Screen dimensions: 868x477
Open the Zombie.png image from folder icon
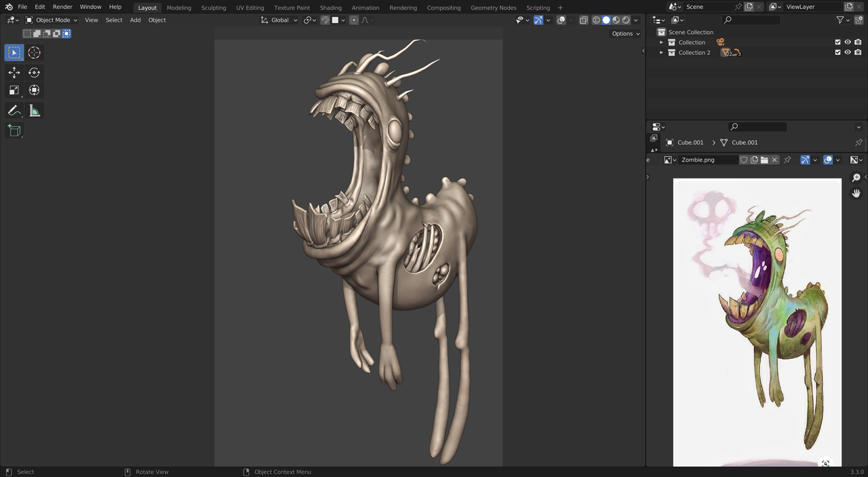point(764,160)
